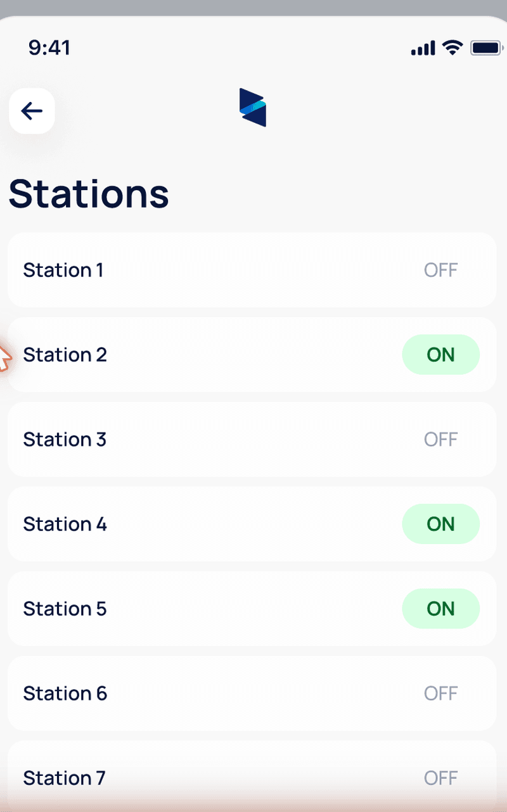Screen dimensions: 507x812
Task: Open the Station 1 row
Action: (252, 270)
